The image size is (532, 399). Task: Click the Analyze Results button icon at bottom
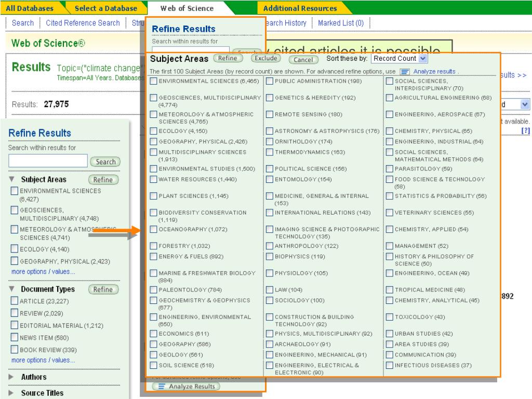point(162,387)
